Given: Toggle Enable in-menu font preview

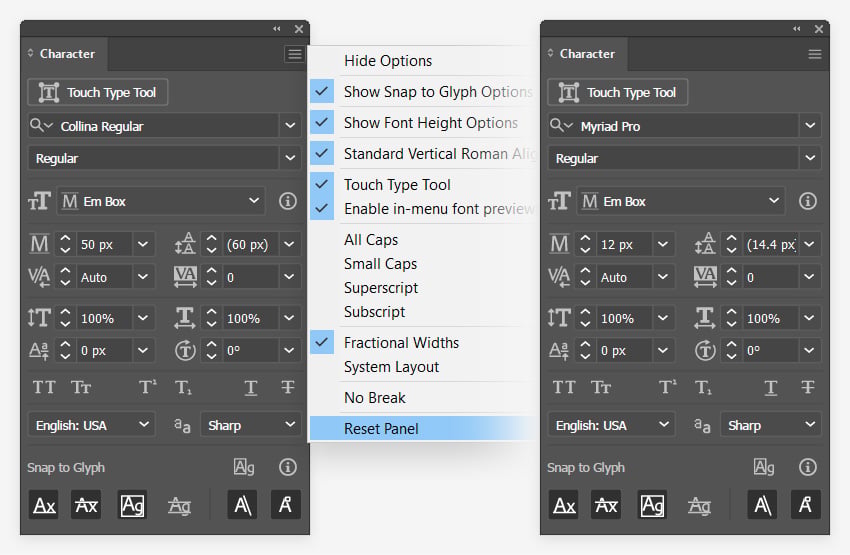Looking at the screenshot, I should [x=423, y=209].
